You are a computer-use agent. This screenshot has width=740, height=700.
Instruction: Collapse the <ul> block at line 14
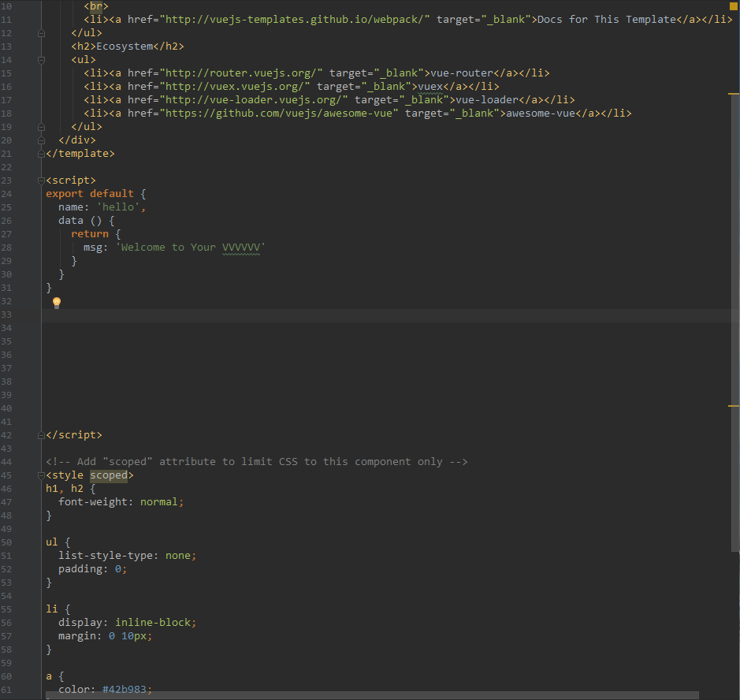[41, 60]
